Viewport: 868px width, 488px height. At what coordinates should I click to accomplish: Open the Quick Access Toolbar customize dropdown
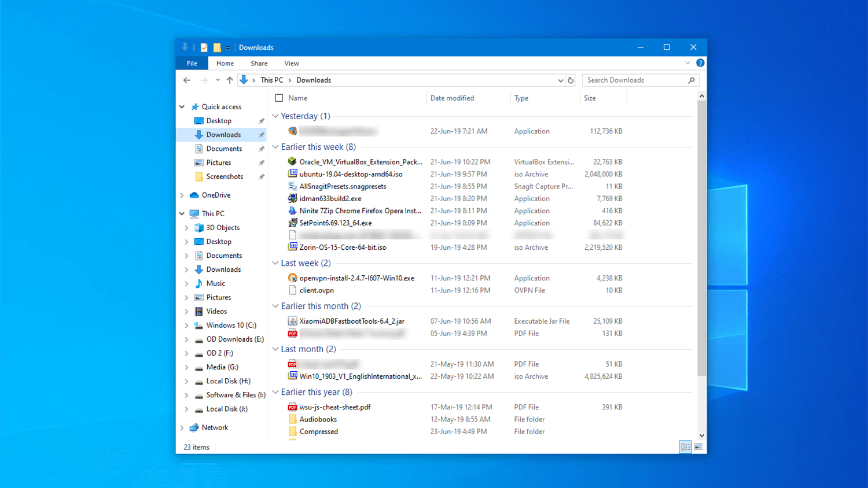[227, 47]
